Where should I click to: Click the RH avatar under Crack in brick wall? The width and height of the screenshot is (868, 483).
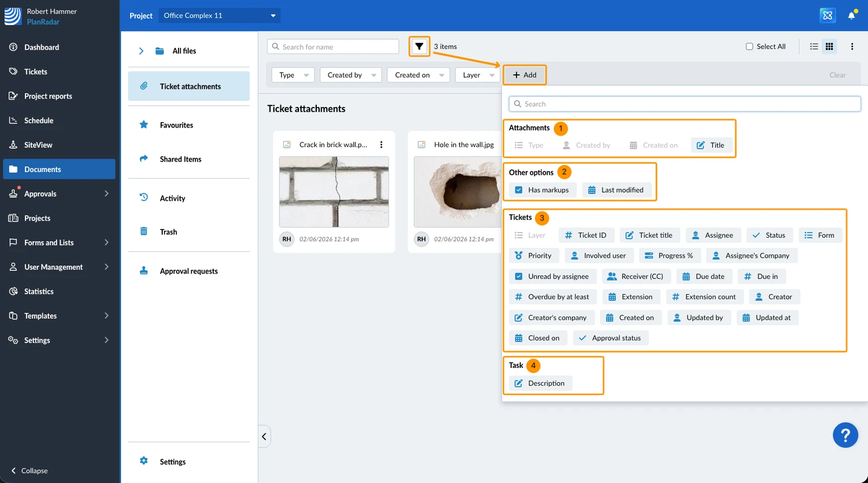pos(286,239)
